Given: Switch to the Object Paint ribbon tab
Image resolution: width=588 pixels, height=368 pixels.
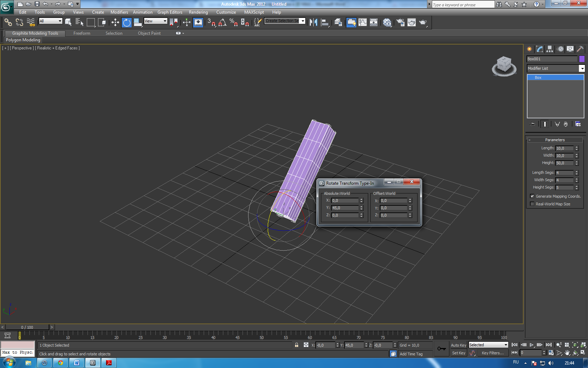Looking at the screenshot, I should tap(149, 33).
